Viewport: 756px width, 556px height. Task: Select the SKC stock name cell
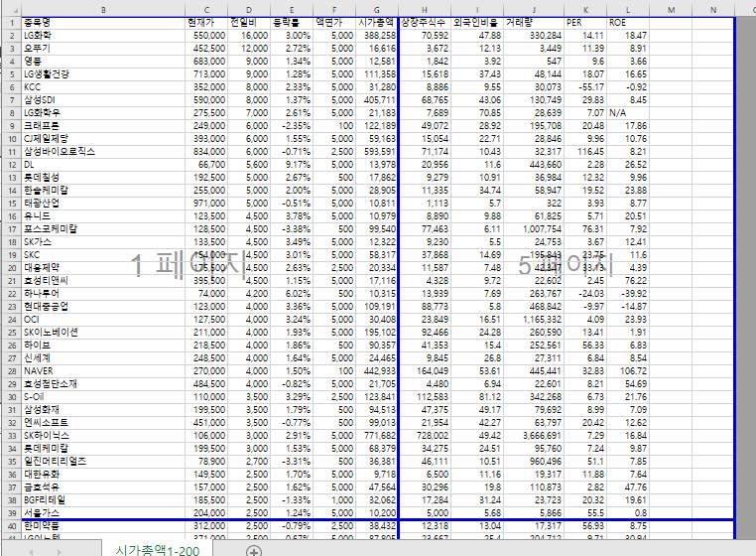(x=103, y=255)
